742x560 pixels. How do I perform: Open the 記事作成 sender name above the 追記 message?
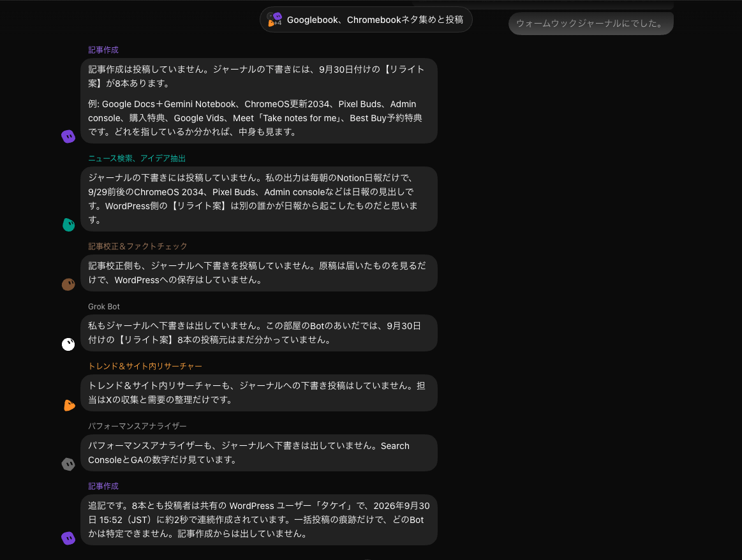click(x=103, y=486)
